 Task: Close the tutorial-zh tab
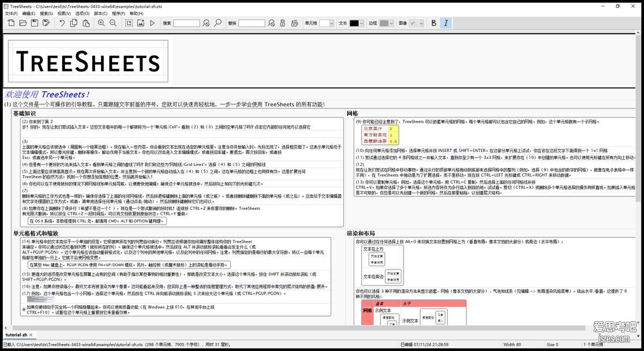coord(31,335)
